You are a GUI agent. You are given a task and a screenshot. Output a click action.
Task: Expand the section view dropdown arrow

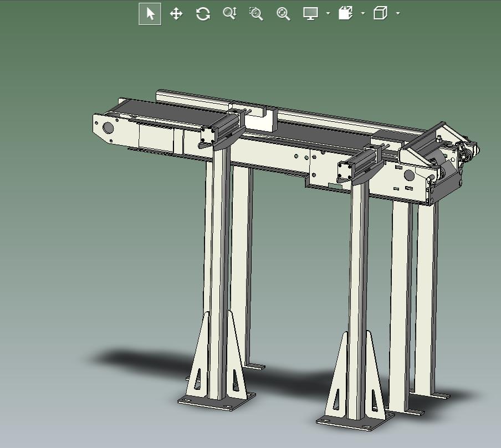[x=363, y=13]
